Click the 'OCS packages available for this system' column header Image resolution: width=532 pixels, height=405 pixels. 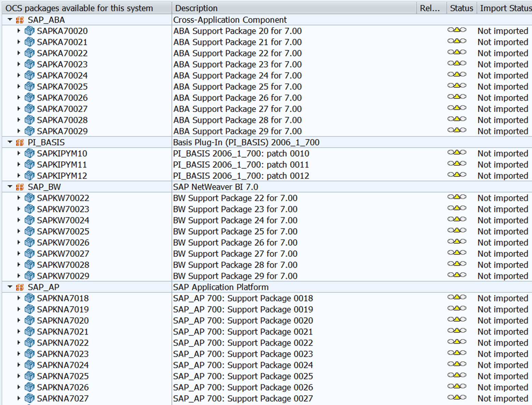(87, 8)
